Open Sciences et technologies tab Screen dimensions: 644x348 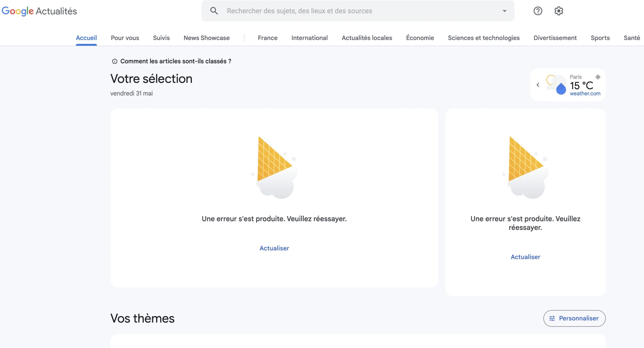pos(484,38)
